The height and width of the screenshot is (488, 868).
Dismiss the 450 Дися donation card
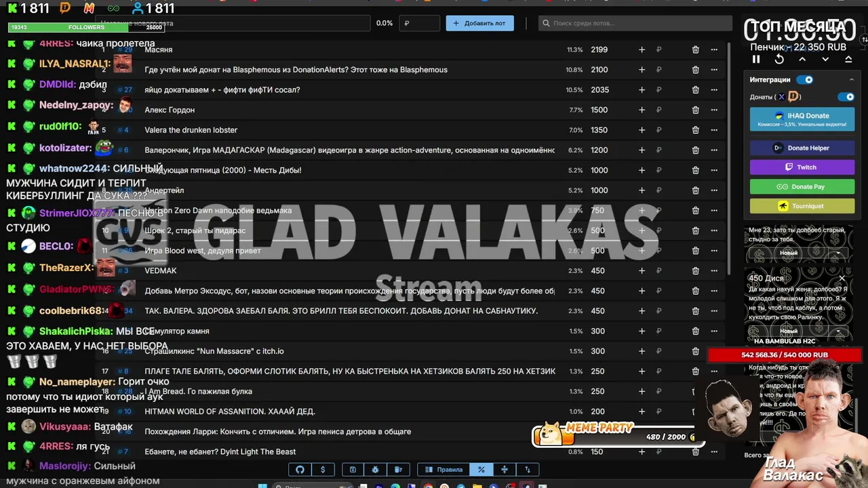coord(842,278)
